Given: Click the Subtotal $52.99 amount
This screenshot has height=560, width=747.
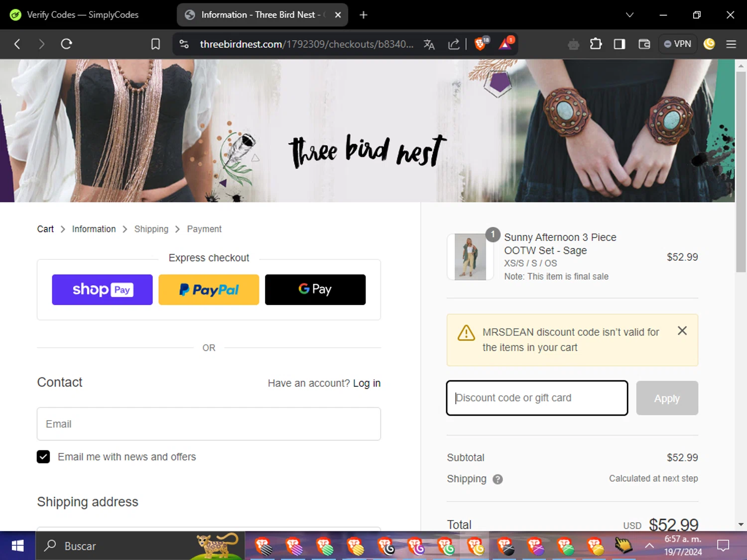Looking at the screenshot, I should click(x=682, y=457).
